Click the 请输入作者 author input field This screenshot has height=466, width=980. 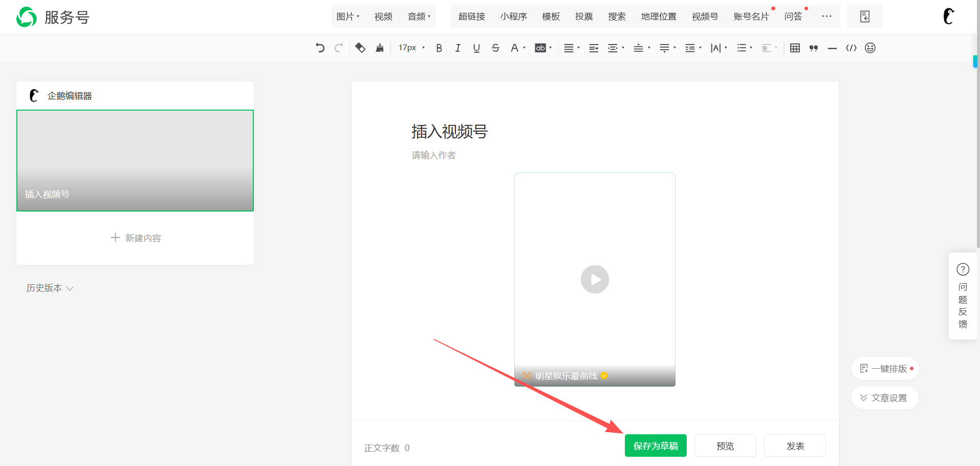pos(434,155)
